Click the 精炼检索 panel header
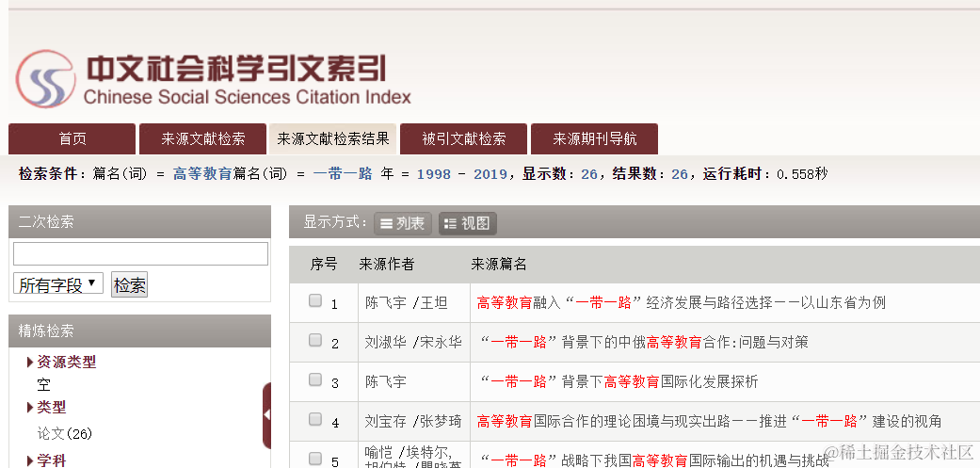Screen dimensions: 980x468 140,331
